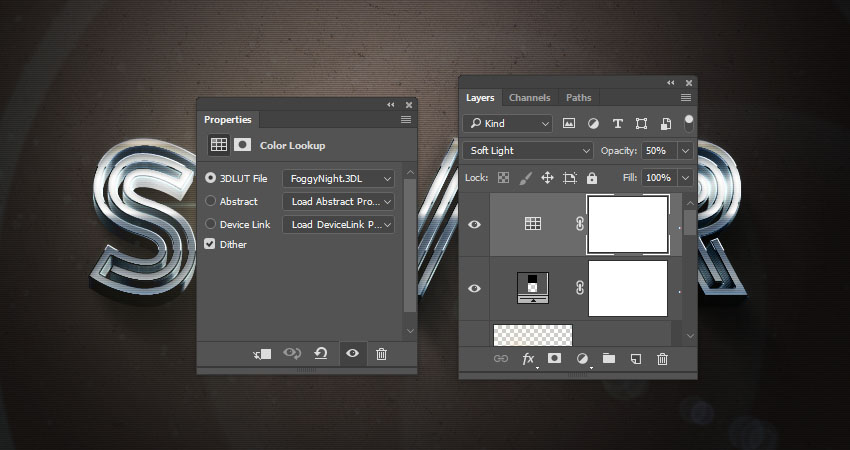Click the Fill 100% field
The image size is (850, 450).
pyautogui.click(x=660, y=178)
